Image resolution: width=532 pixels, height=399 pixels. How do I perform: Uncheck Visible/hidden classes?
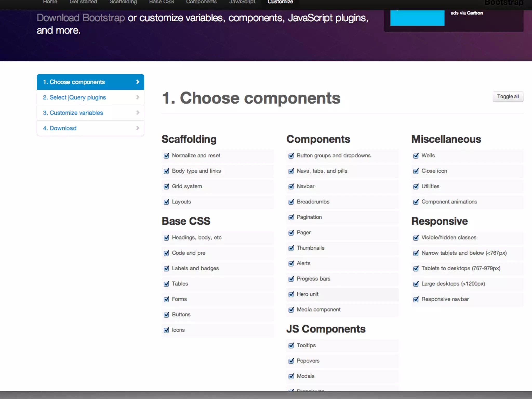tap(416, 238)
